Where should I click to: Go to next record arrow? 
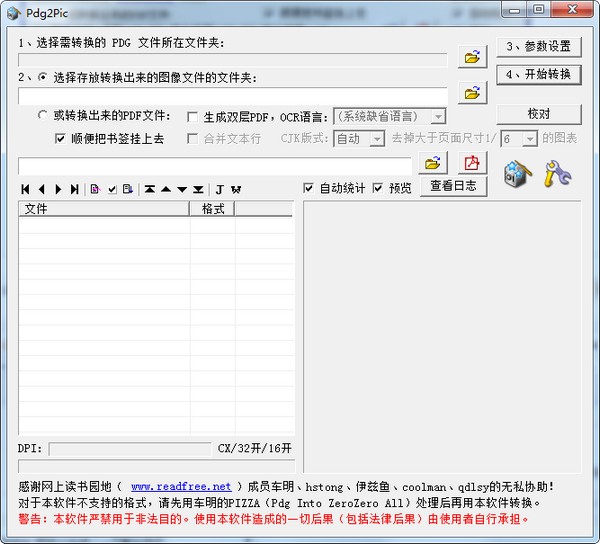pos(58,189)
